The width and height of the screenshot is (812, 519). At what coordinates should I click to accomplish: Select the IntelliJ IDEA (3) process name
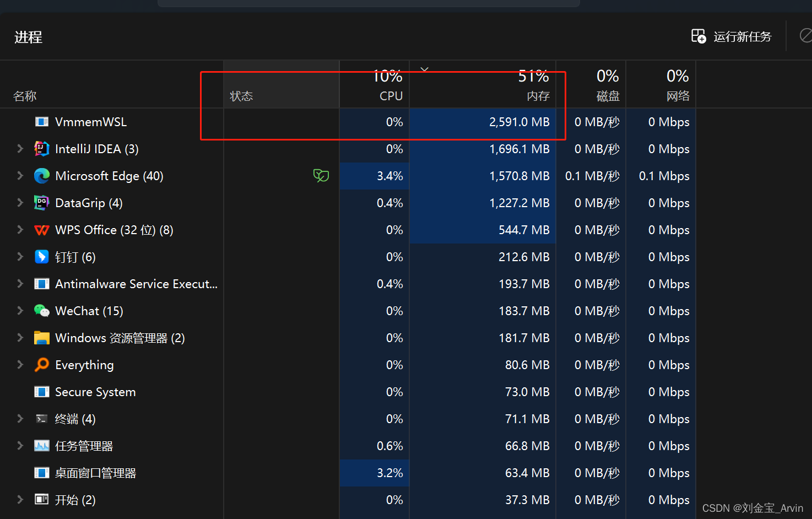coord(97,149)
